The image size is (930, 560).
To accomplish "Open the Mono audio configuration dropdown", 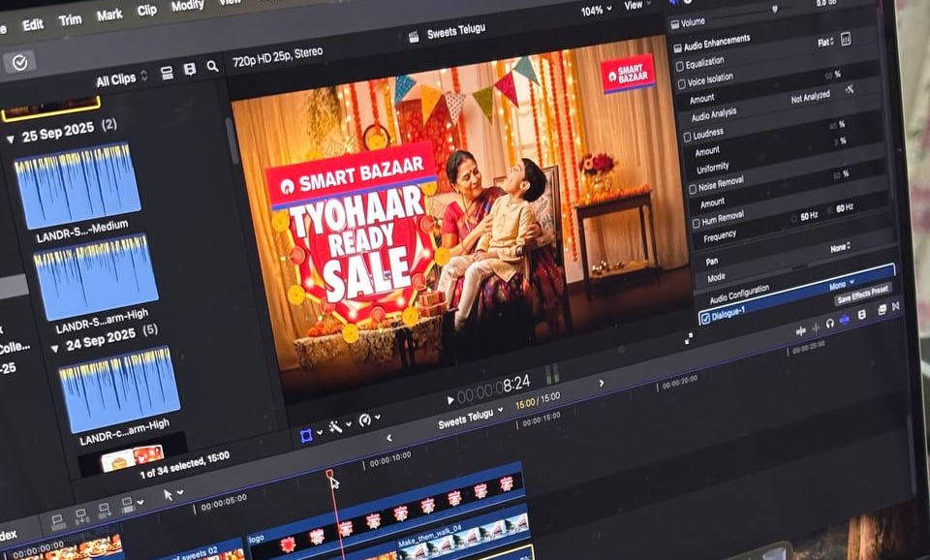I will pyautogui.click(x=841, y=285).
